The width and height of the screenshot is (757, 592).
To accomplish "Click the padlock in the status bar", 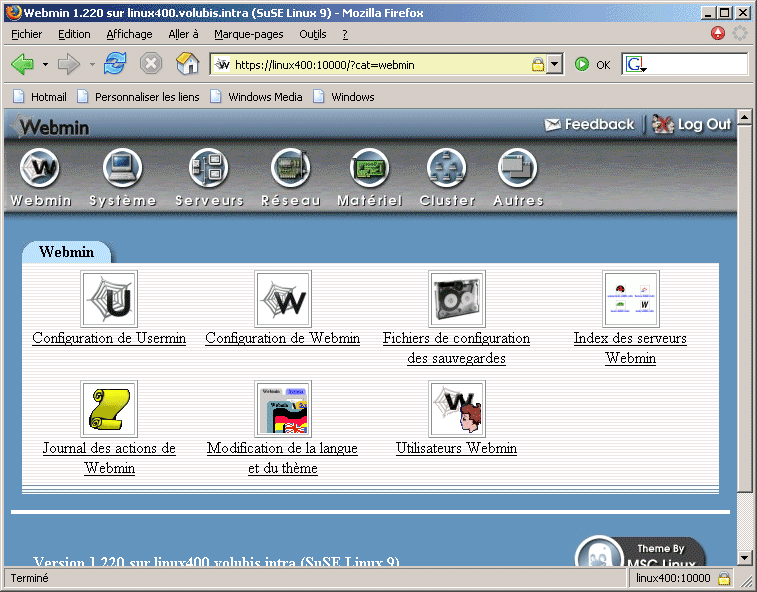I will coord(724,578).
